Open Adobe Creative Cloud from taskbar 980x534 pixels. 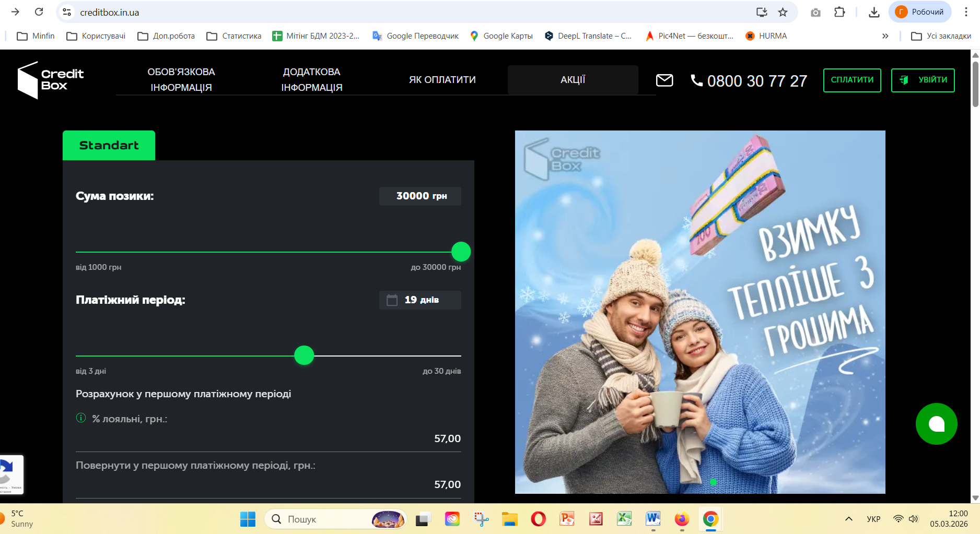(x=452, y=519)
